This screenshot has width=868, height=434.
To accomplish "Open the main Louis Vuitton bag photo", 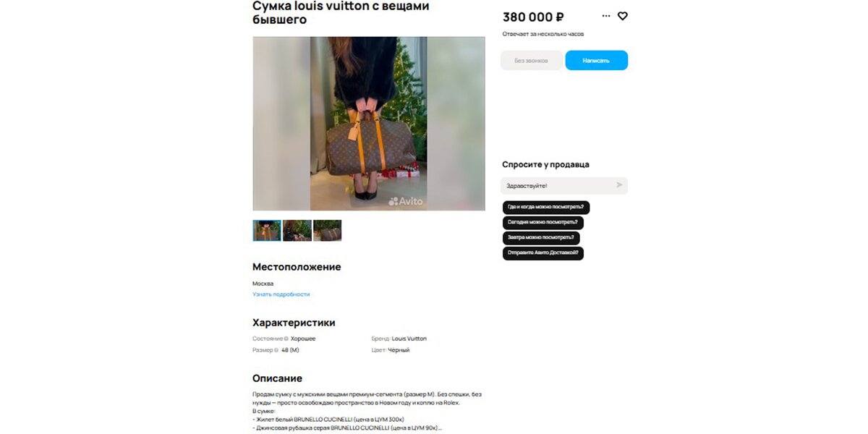I will click(369, 124).
